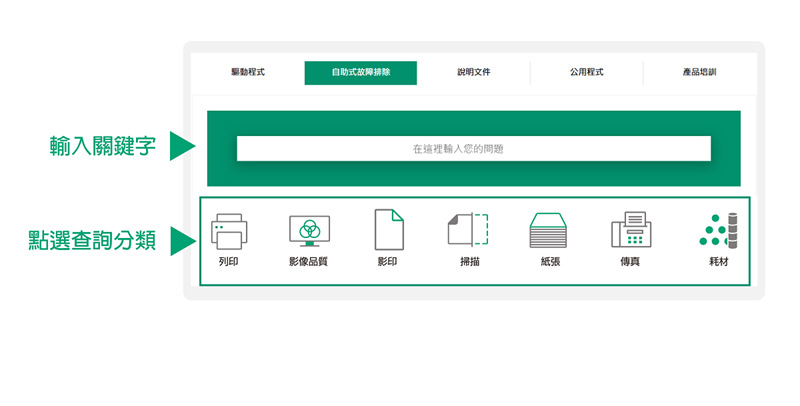This screenshot has height=406, width=800.
Task: Select the 自助式故障排除 tab
Action: click(x=361, y=73)
